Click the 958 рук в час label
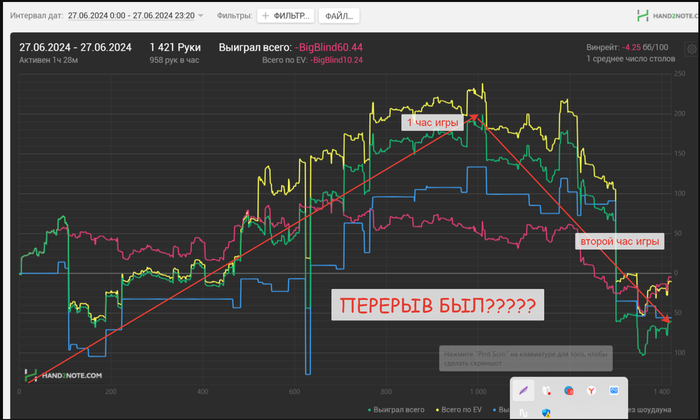 point(174,60)
